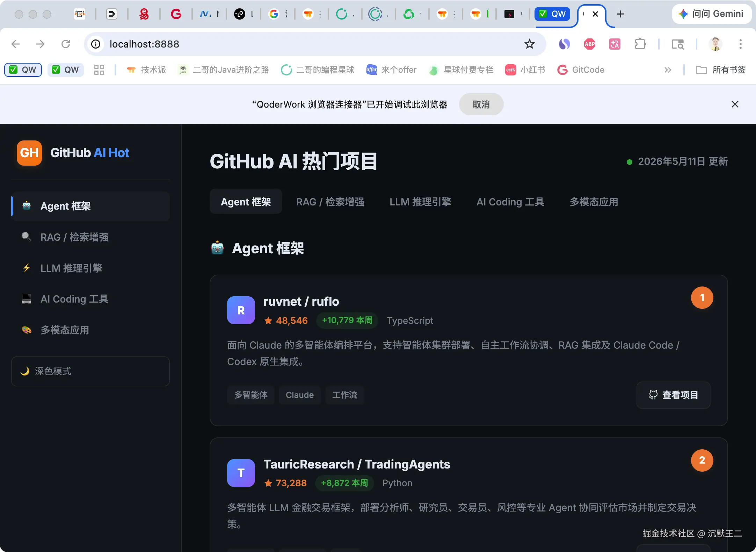
Task: Open the ruvnet / ruflo project title
Action: pyautogui.click(x=301, y=302)
